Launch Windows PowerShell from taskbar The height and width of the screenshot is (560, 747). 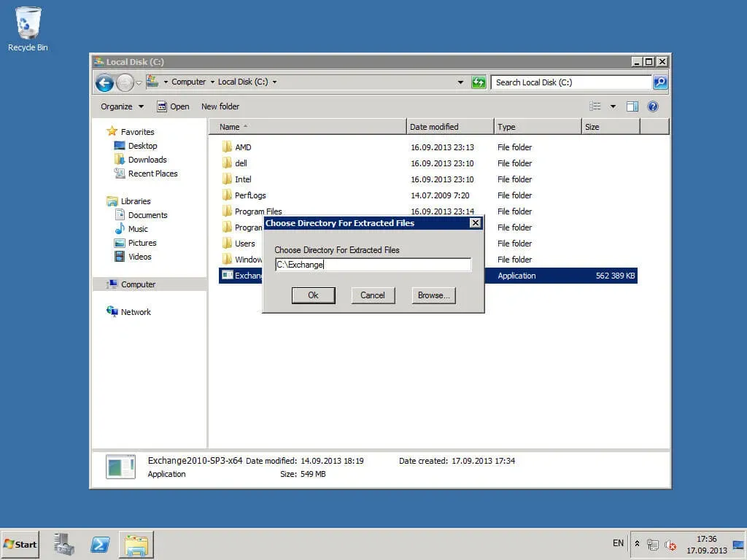(99, 544)
